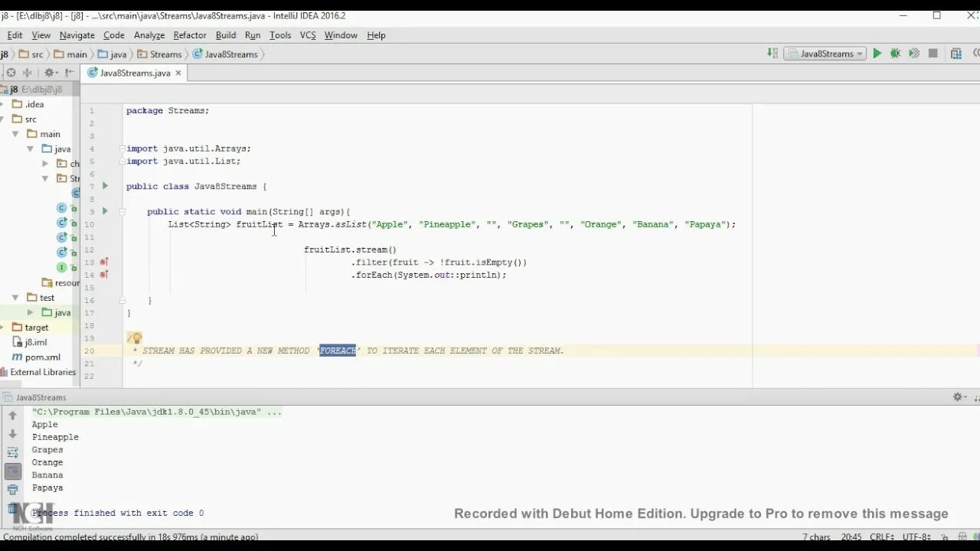Expand the ch package in project tree

pos(45,164)
